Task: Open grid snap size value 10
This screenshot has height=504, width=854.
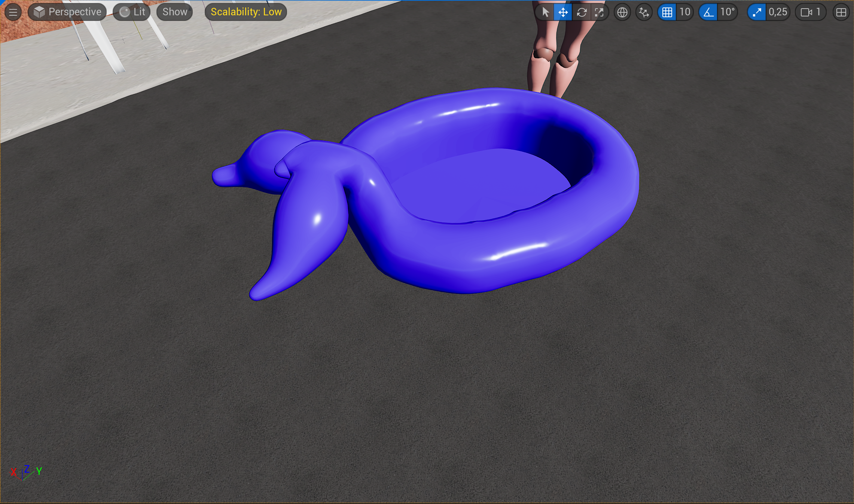Action: click(685, 12)
